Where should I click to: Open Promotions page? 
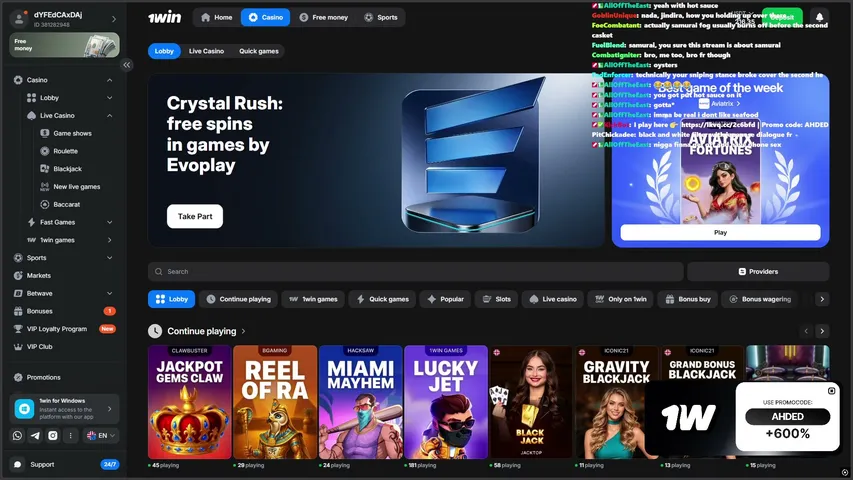coord(44,377)
